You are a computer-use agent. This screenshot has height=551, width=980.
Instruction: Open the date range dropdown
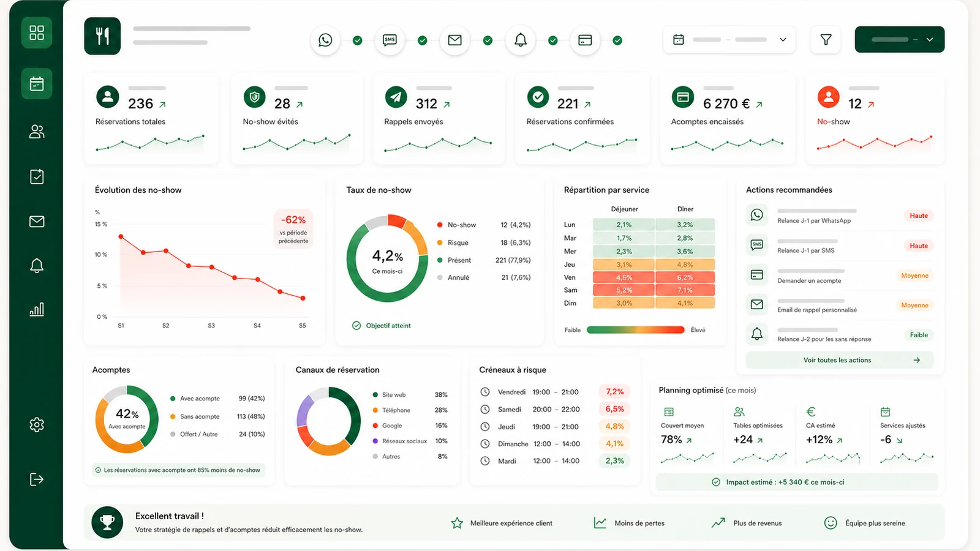tap(729, 40)
